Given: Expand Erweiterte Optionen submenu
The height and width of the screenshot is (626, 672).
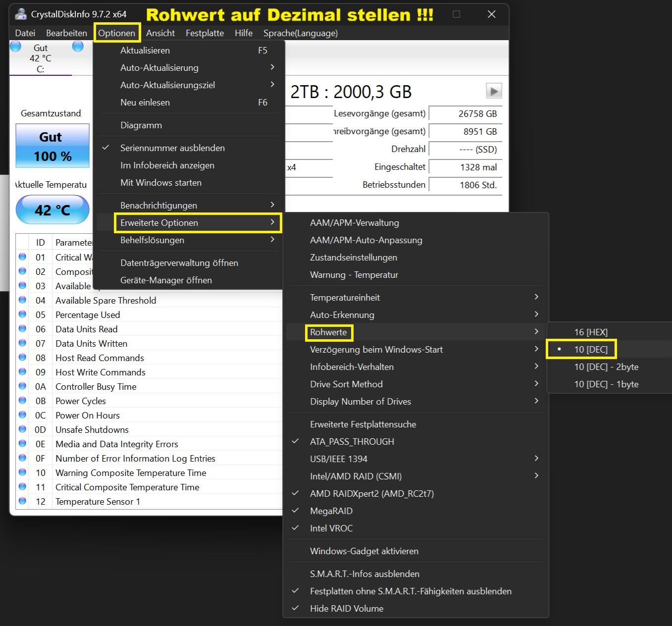Looking at the screenshot, I should coord(189,222).
